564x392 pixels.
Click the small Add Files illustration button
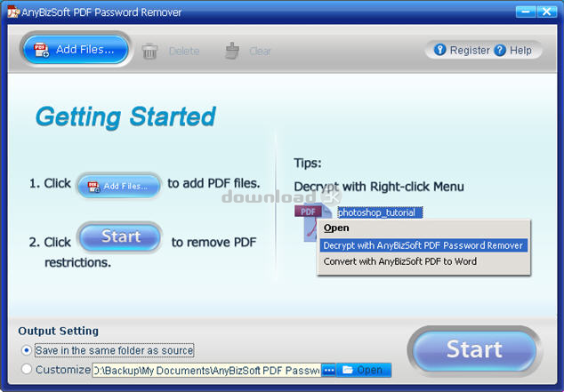point(118,186)
